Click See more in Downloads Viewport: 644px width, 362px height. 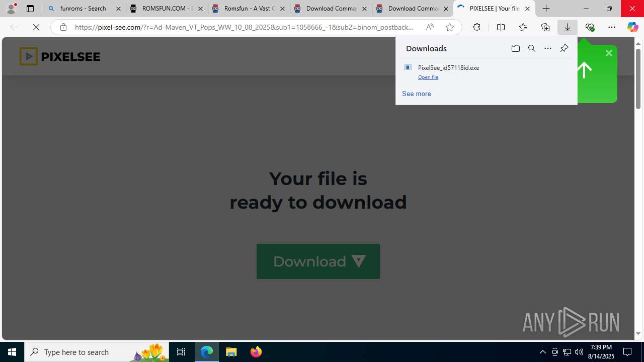pos(417,94)
